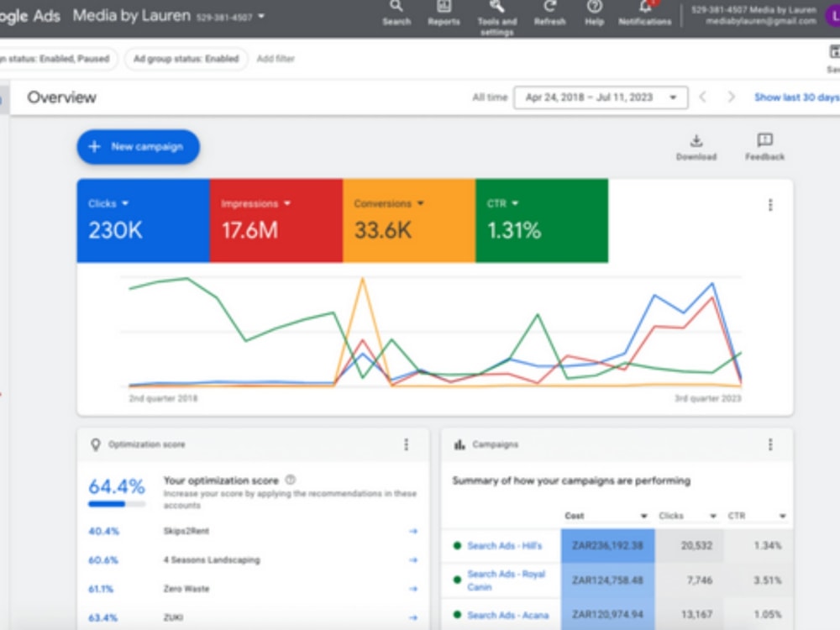Follow the arrow for 4 Seasons Landscaping
Viewport: 840px width, 630px height.
[x=413, y=559]
